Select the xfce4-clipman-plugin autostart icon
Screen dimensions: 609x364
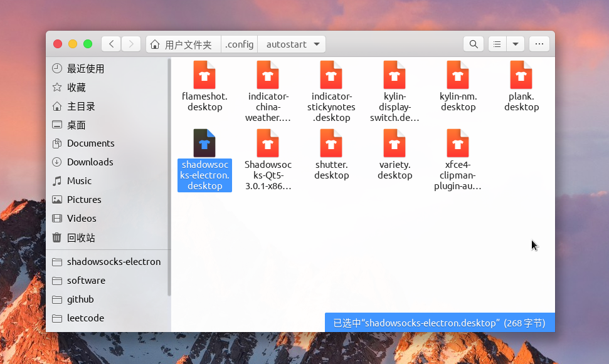(458, 144)
